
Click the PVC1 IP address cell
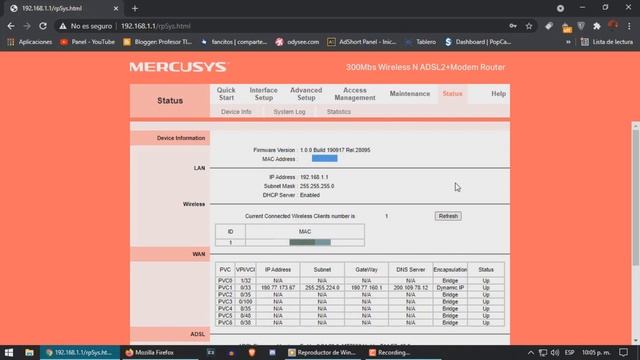coord(278,288)
